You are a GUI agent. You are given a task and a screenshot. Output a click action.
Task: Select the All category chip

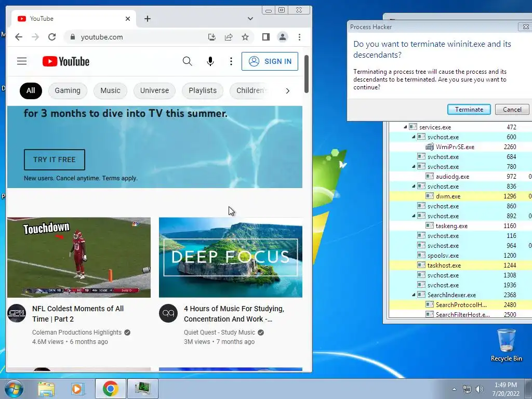pos(31,90)
